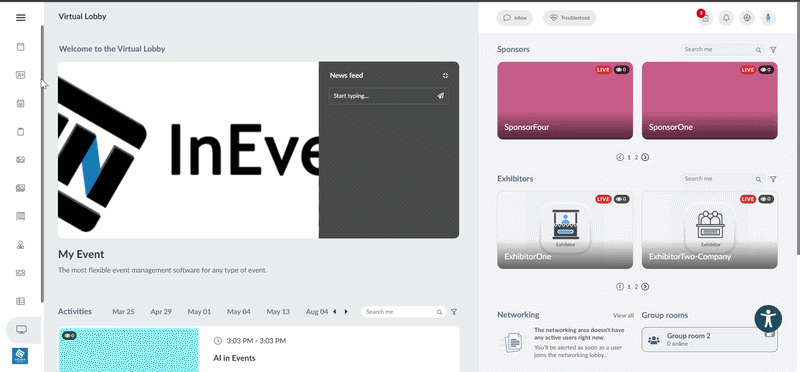Select Sponsors page 2

point(636,158)
